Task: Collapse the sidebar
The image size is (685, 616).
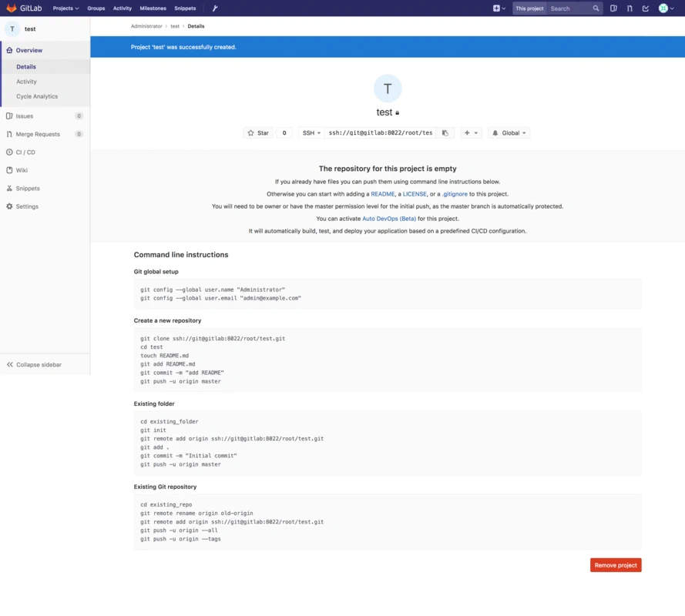Action: (x=34, y=365)
